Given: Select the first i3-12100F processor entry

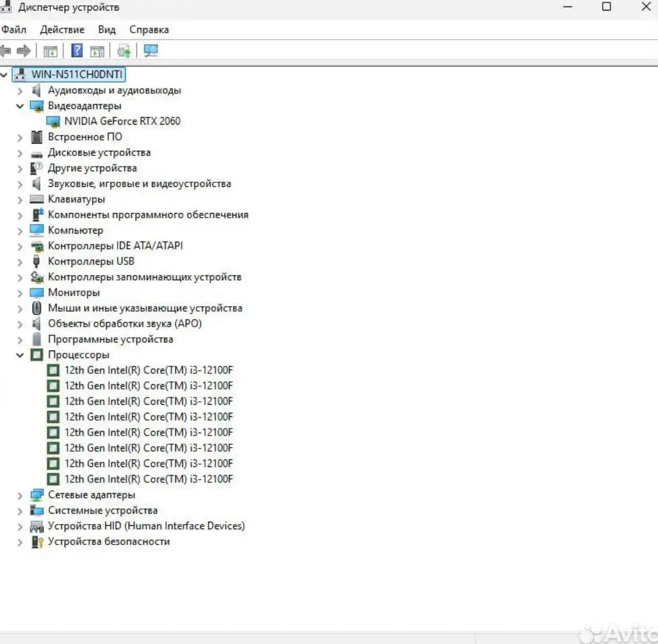Looking at the screenshot, I should pyautogui.click(x=148, y=370).
